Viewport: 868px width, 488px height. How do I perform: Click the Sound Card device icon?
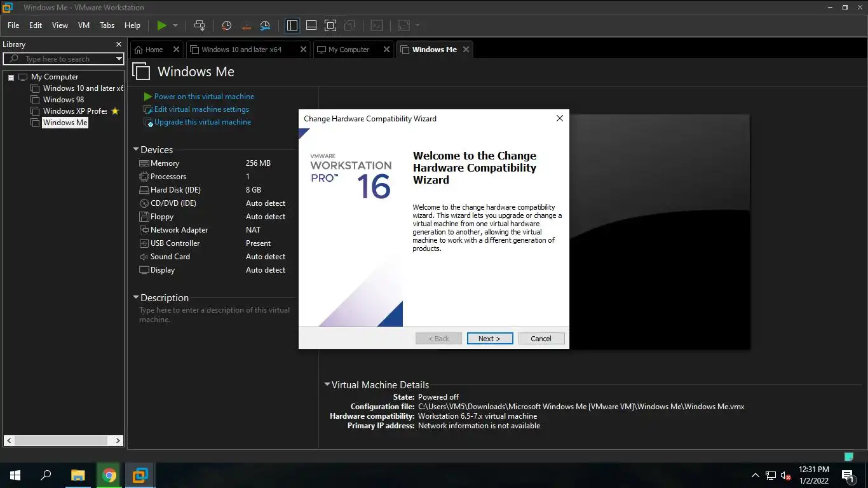click(x=144, y=257)
